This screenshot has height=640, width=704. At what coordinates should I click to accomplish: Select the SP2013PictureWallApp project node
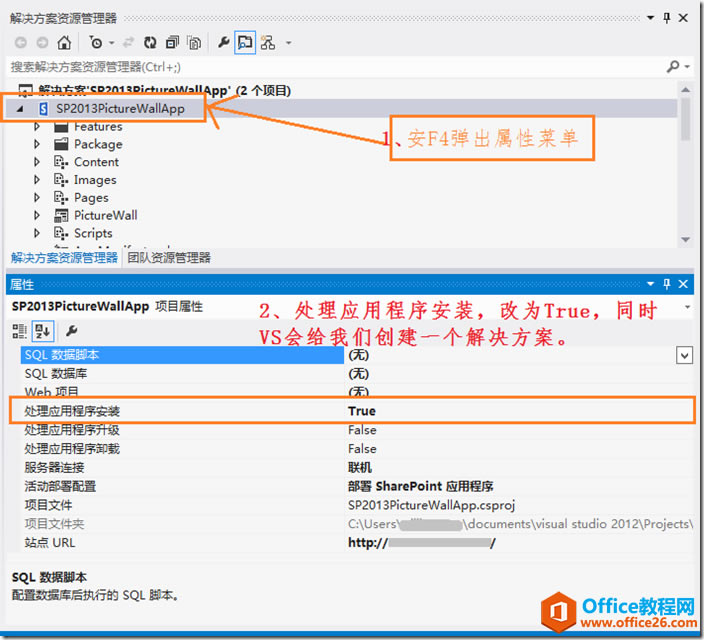tap(120, 109)
